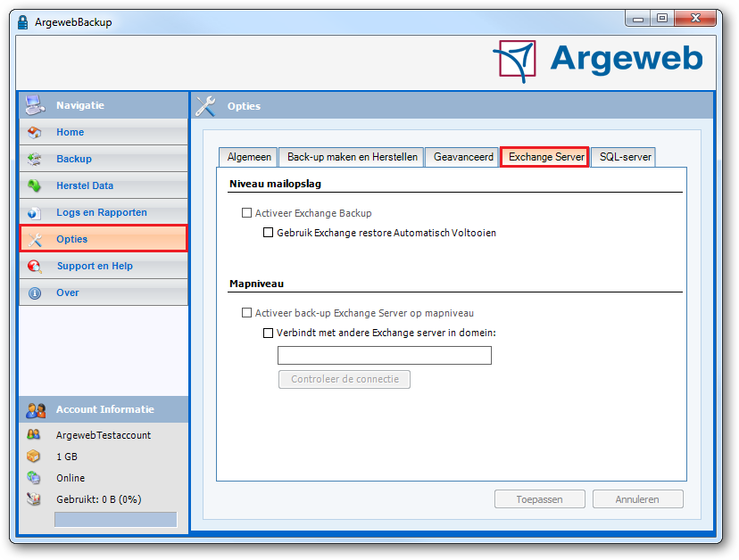Click the box icon beside 1 GB
739x560 pixels.
coord(33,456)
